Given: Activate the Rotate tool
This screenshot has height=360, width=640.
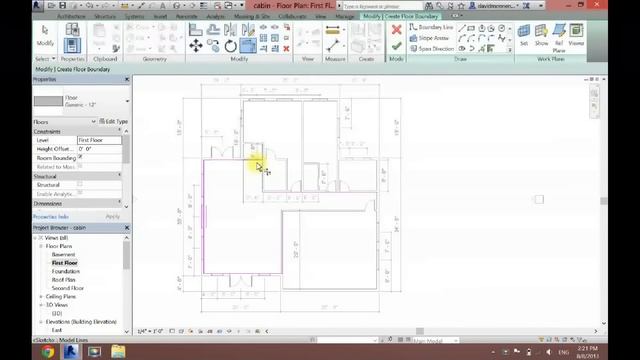Looking at the screenshot, I should click(230, 46).
